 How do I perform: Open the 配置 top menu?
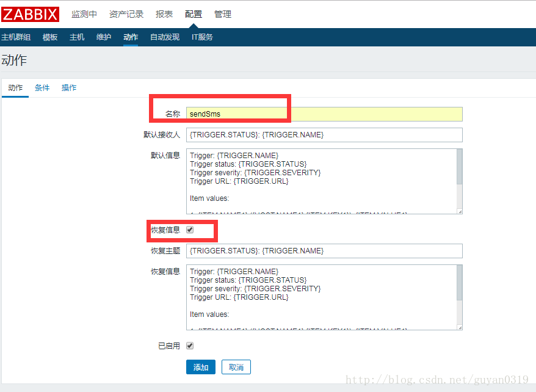tap(194, 14)
